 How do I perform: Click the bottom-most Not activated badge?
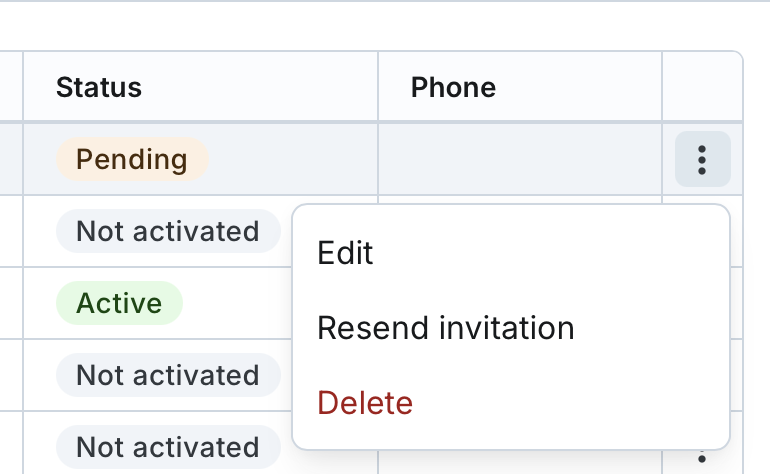[x=168, y=447]
